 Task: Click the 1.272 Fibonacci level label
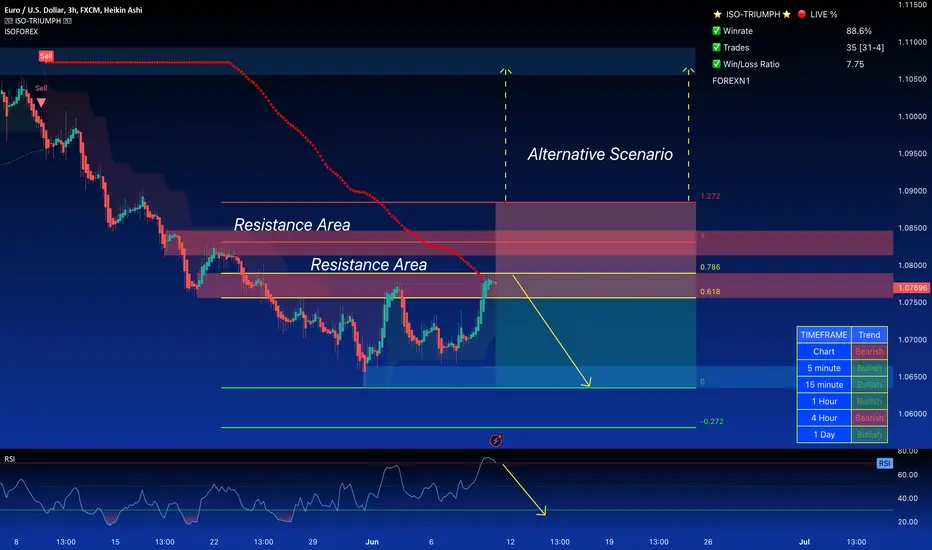point(710,196)
